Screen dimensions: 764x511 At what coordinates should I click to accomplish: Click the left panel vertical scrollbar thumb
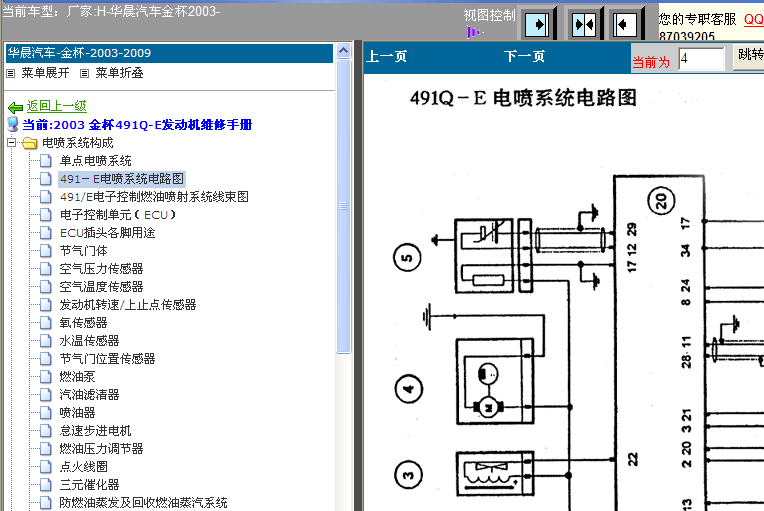[343, 206]
